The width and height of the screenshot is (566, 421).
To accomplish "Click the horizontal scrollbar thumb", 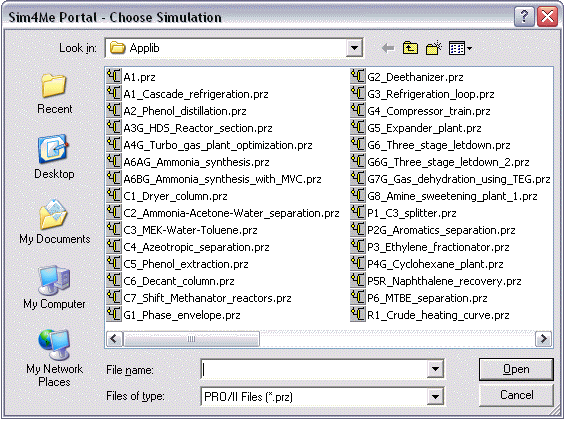I will click(x=191, y=339).
